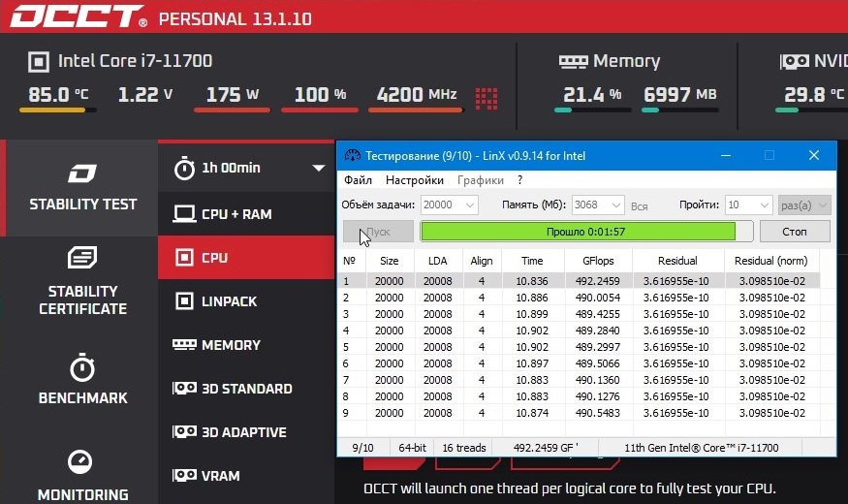Click the 9/10 status bar entry
Viewport: 848px width, 504px height.
pos(362,448)
